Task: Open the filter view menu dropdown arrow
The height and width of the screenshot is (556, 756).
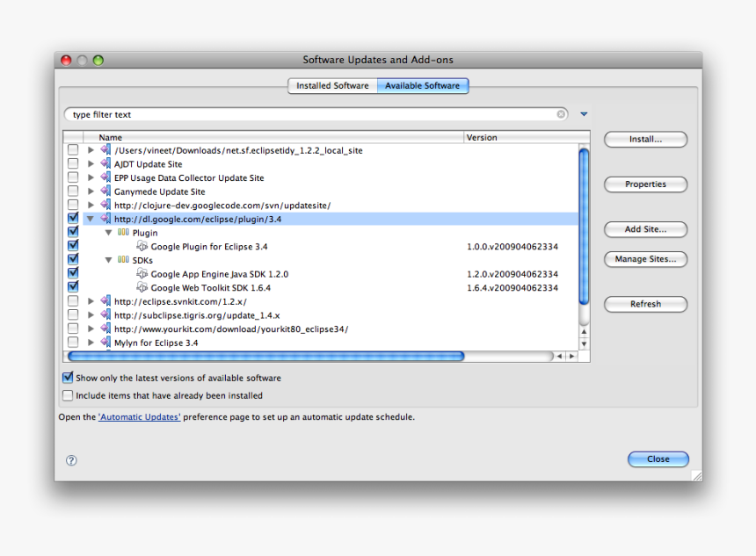Action: coord(584,114)
